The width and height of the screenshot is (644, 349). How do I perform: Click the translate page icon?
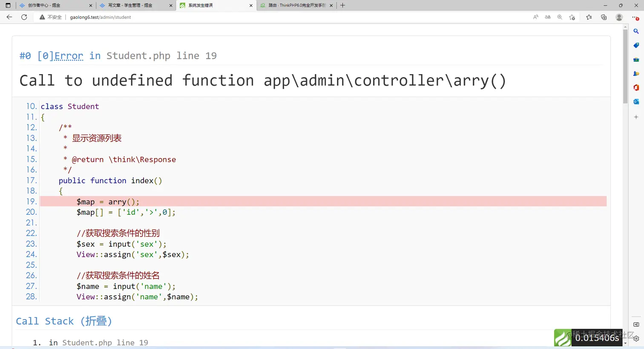[x=548, y=17]
